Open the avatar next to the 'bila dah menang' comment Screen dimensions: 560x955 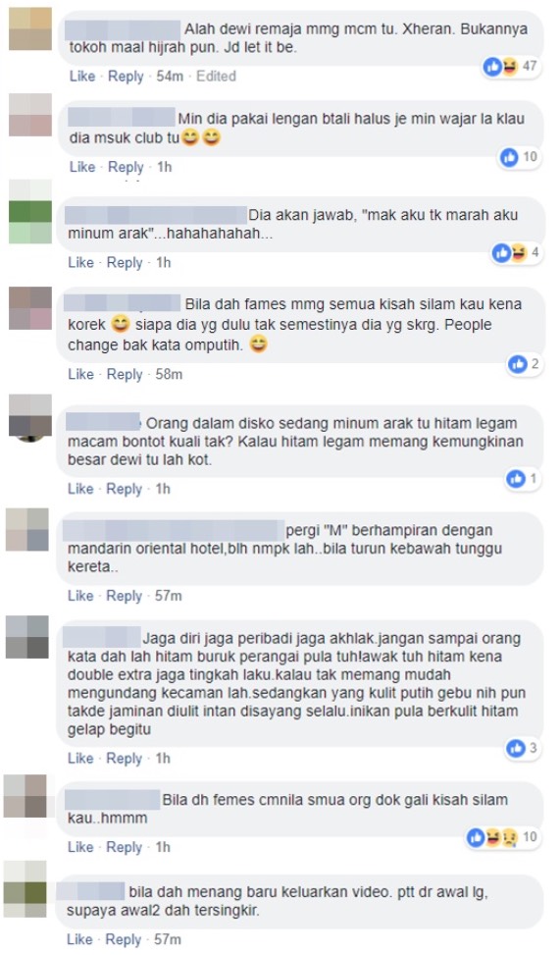[x=25, y=889]
